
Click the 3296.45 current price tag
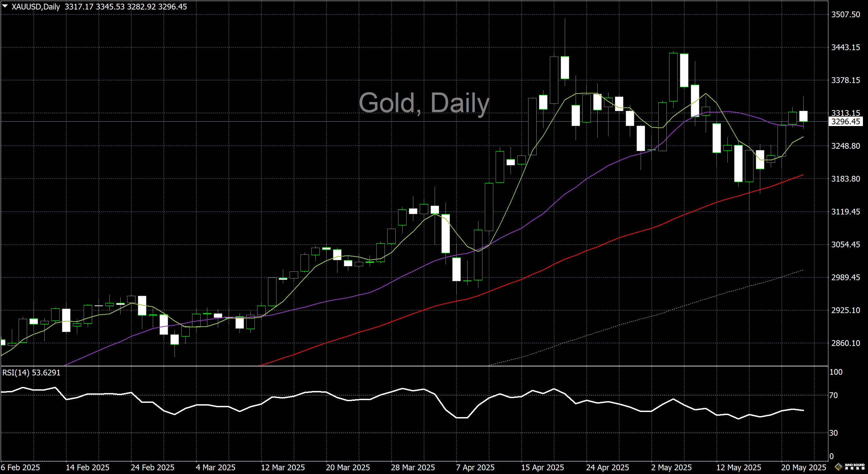click(846, 122)
